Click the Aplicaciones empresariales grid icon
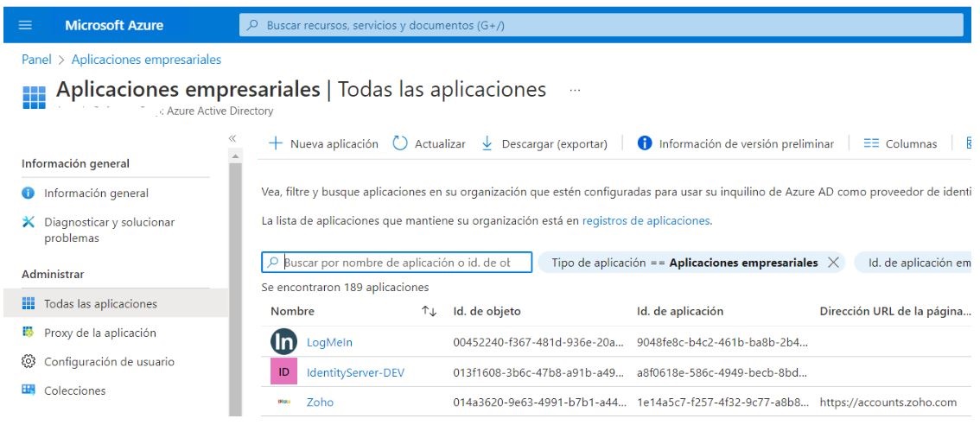Viewport: 980px width, 425px height. coord(35,98)
